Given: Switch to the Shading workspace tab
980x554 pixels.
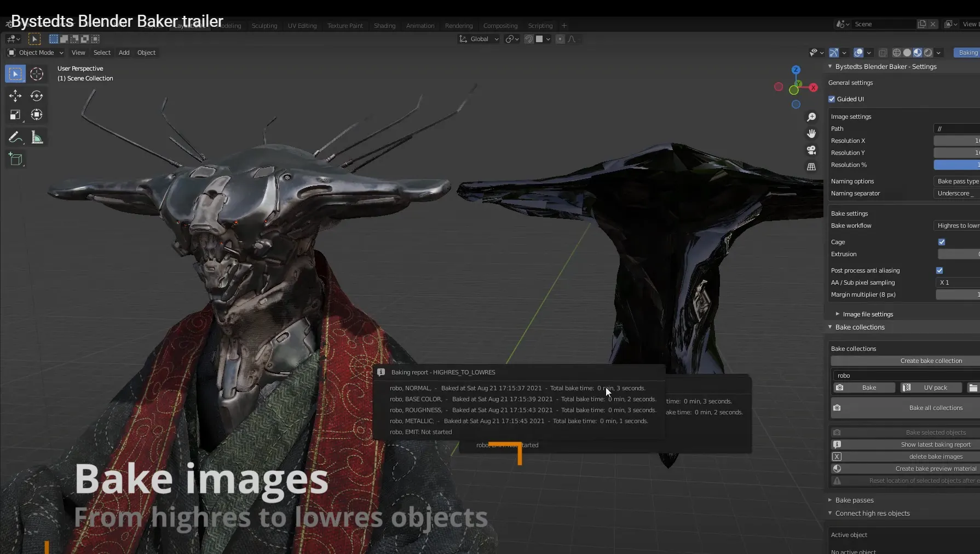Looking at the screenshot, I should pyautogui.click(x=384, y=26).
